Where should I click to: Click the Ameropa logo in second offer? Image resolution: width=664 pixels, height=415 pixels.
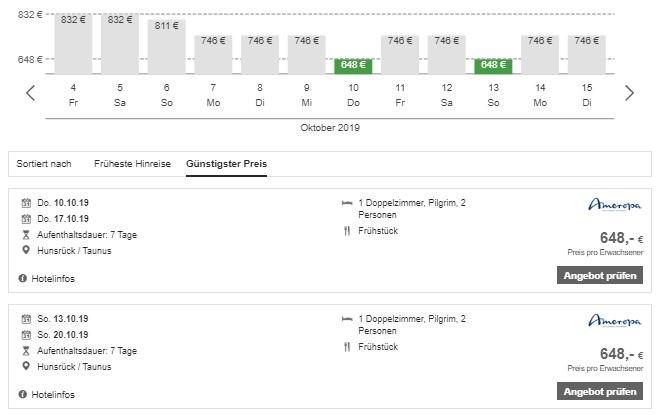coord(613,321)
